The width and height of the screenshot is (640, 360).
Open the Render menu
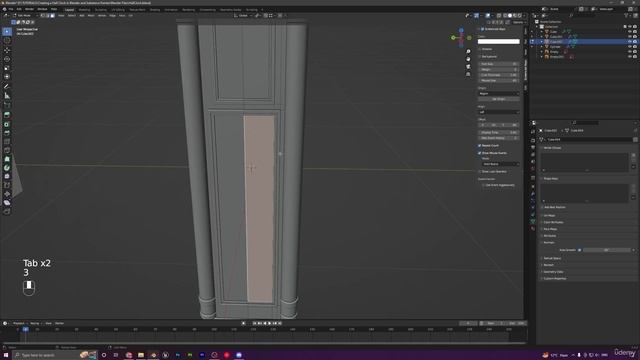tap(29, 9)
